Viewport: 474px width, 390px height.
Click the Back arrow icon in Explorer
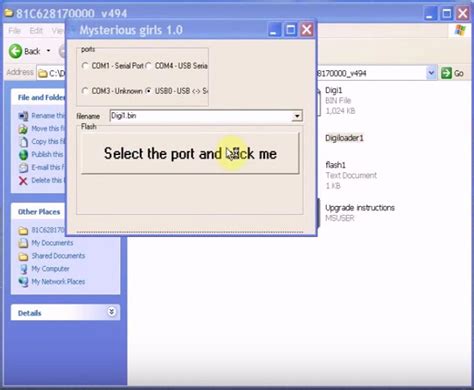click(x=15, y=51)
